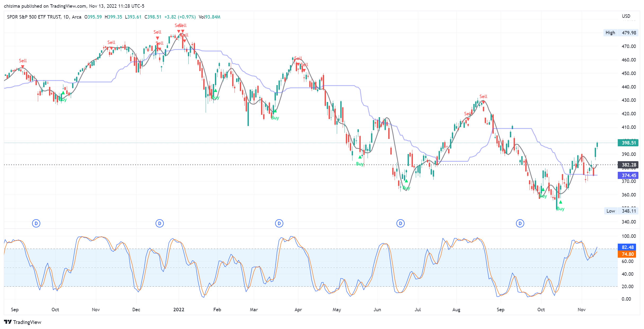This screenshot has width=644, height=329.
Task: Click the SPDR S&P 500 ETF TRUST title
Action: [34, 17]
